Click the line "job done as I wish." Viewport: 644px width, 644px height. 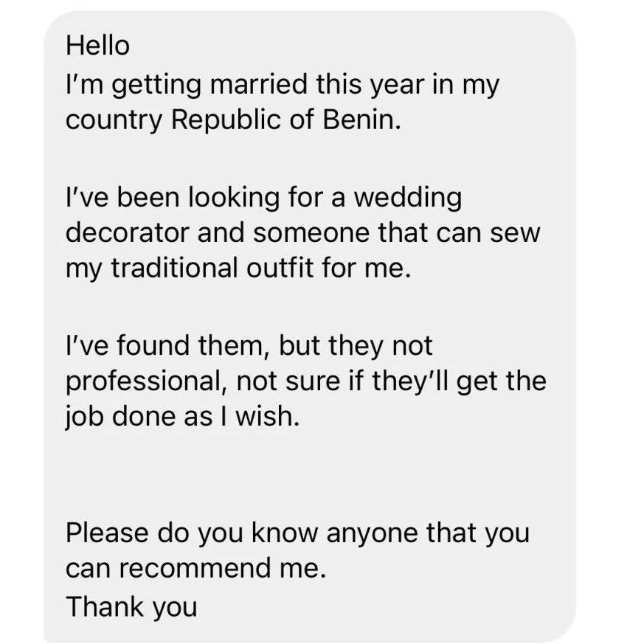click(183, 417)
